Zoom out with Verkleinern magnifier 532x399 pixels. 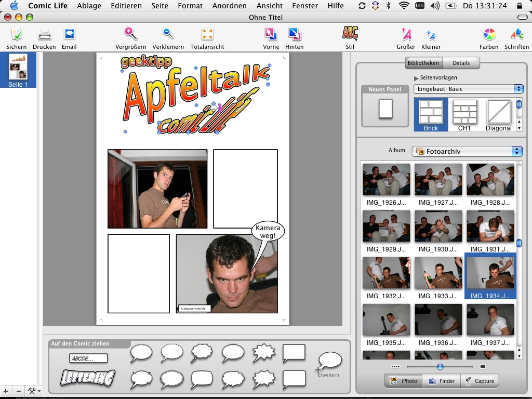click(168, 34)
